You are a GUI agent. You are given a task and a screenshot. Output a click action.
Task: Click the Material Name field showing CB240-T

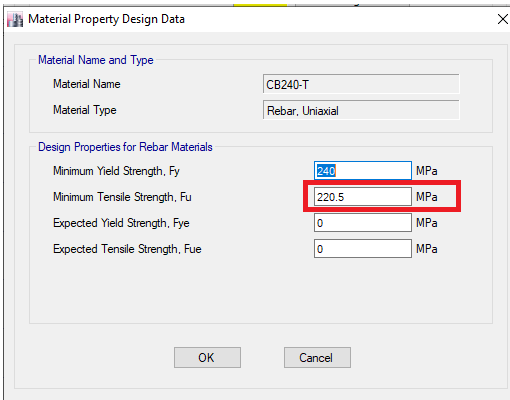coord(361,84)
